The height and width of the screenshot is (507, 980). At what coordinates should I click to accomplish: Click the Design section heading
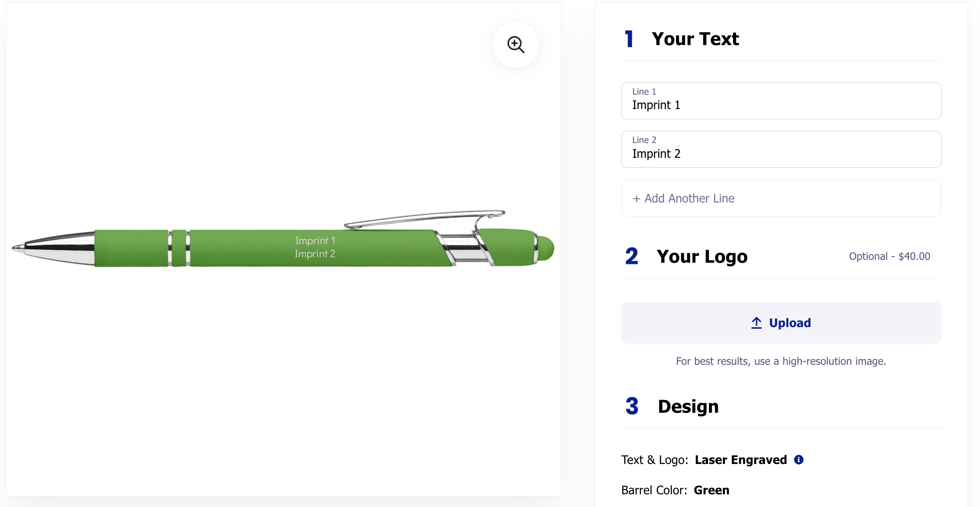[x=688, y=407]
